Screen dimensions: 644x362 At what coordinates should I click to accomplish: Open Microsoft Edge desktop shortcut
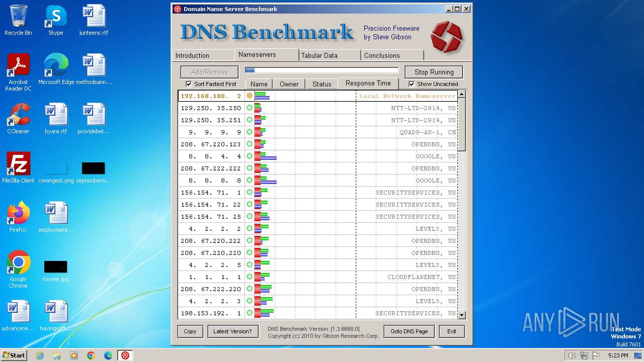pos(56,69)
